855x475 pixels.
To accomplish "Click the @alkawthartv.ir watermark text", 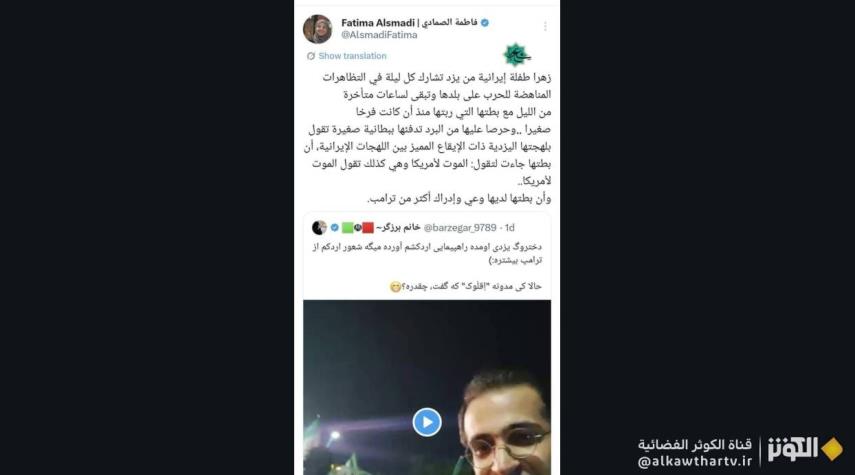I will 694,461.
